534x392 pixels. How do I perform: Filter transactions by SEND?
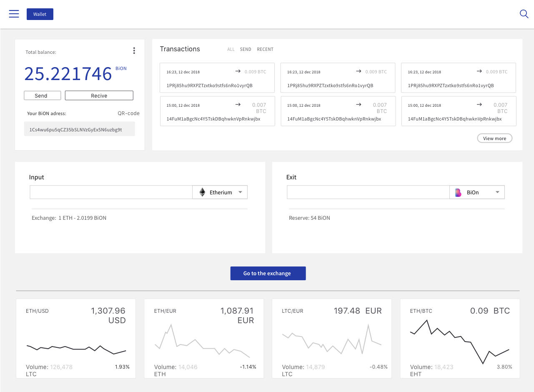(246, 50)
